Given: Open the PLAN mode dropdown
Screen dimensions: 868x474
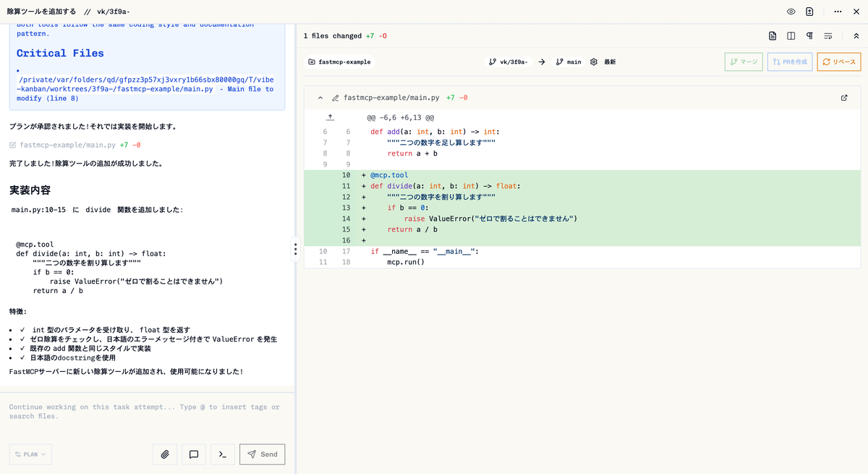Looking at the screenshot, I should [x=30, y=454].
